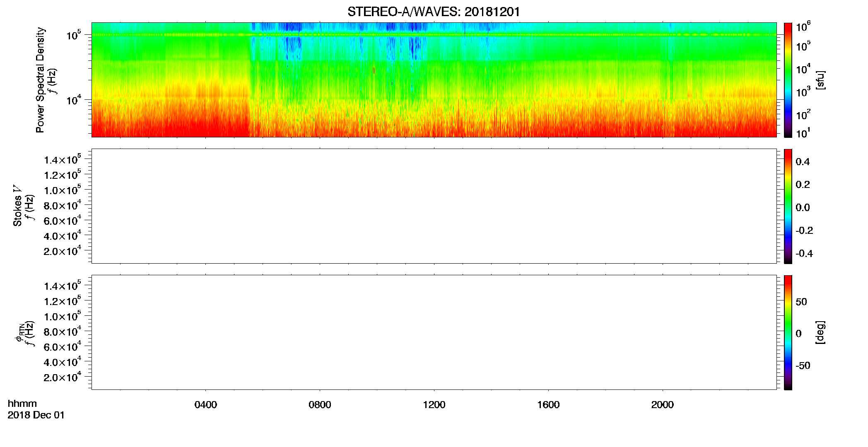This screenshot has height=447, width=868.
Task: Click the 0800 time tick label
Action: tap(320, 405)
